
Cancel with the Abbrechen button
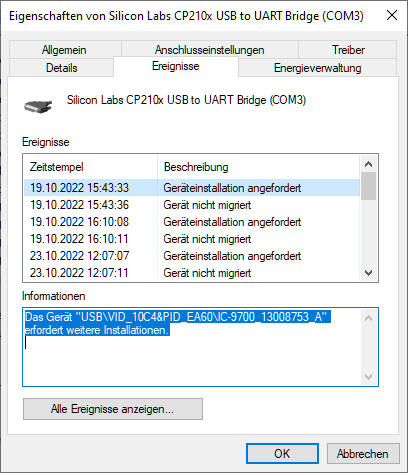363,453
